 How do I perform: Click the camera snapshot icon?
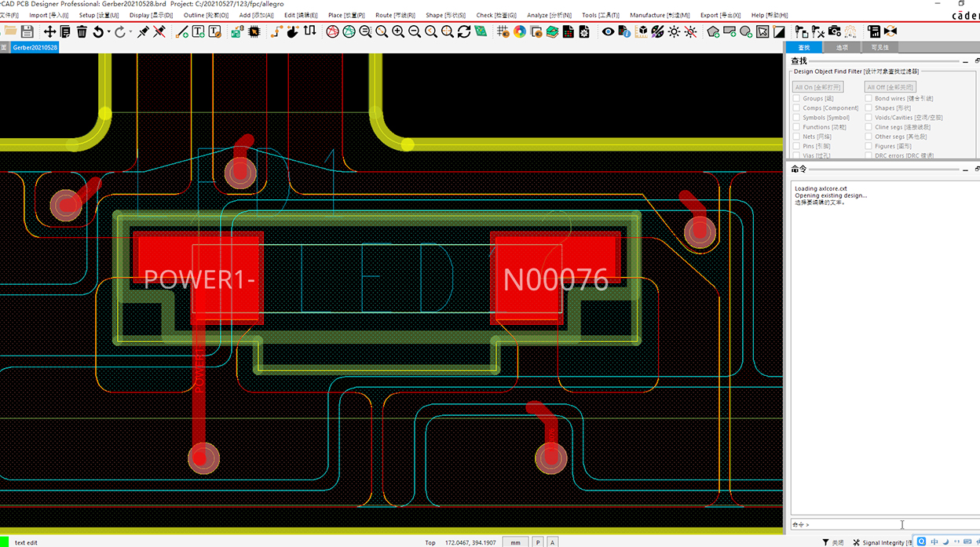tap(834, 31)
